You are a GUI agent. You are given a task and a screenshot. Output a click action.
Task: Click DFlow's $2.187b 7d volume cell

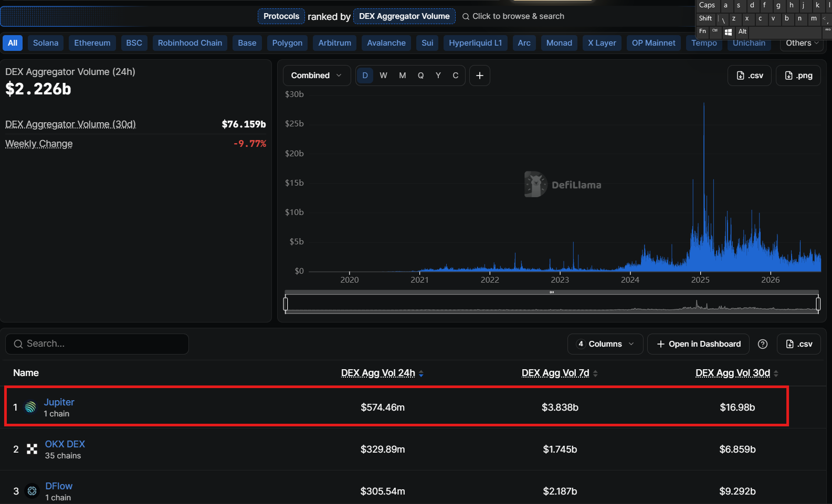pos(560,491)
